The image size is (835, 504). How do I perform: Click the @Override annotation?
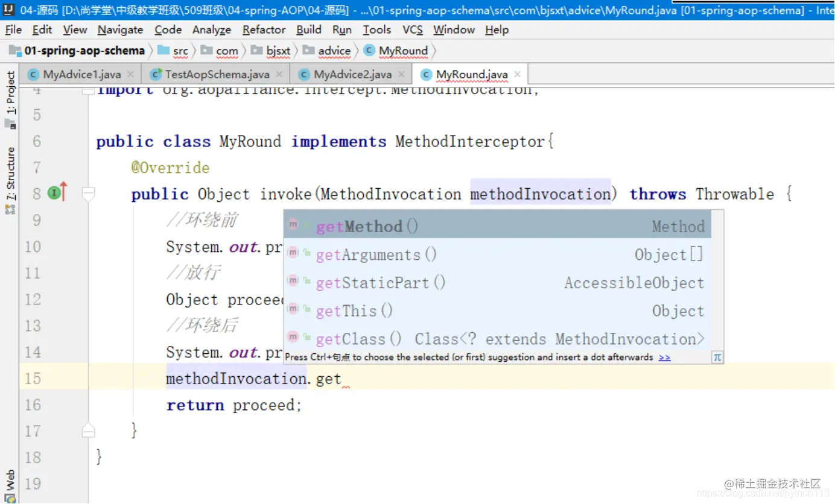(171, 168)
